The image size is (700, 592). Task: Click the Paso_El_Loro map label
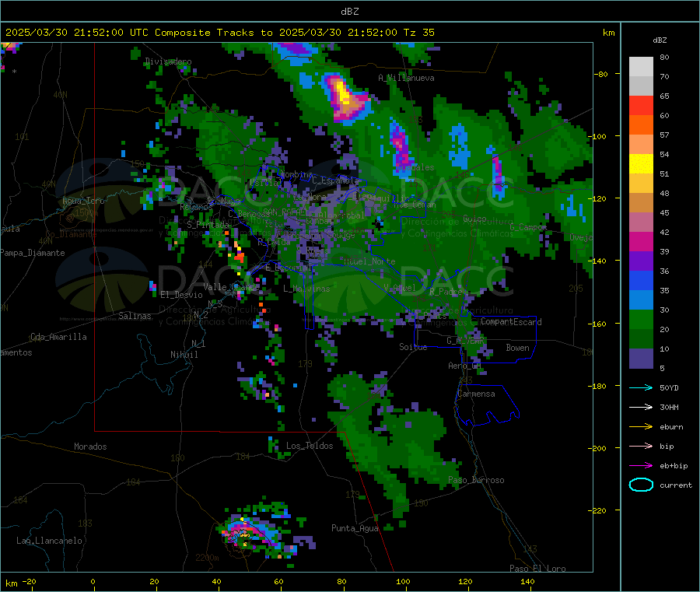(537, 569)
